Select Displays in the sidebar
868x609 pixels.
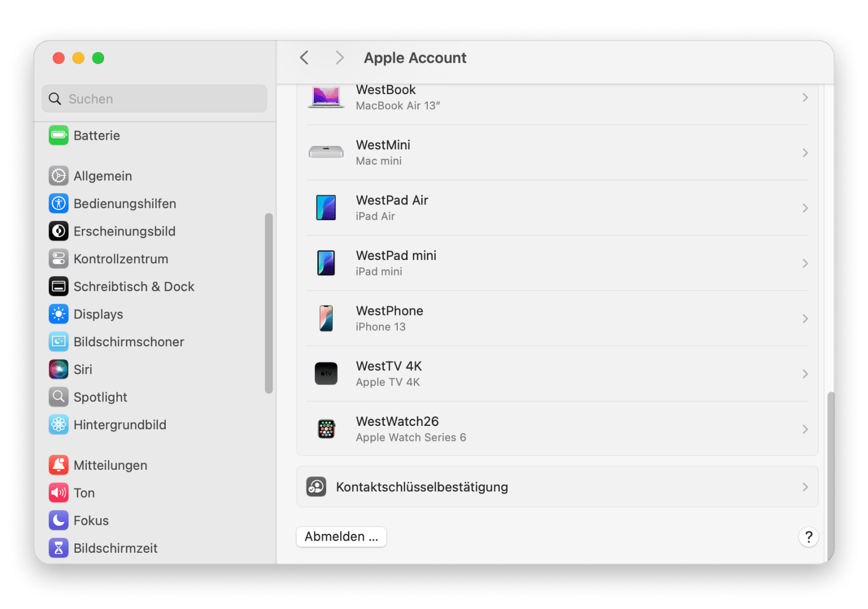pos(98,314)
